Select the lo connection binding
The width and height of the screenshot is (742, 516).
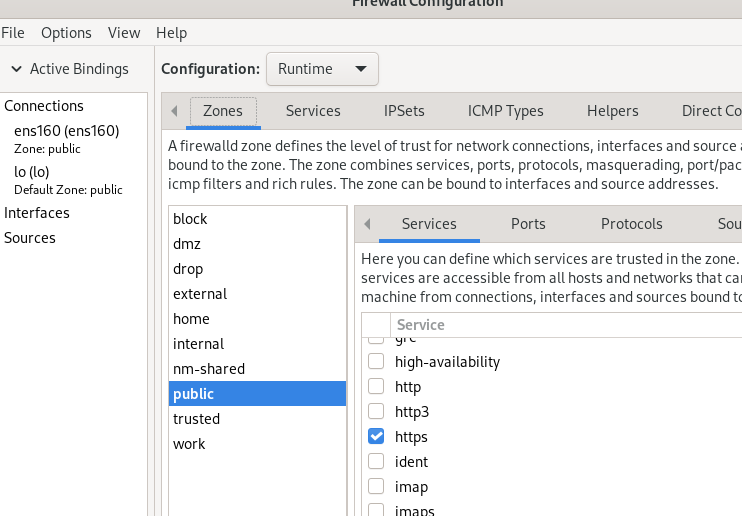coord(32,172)
